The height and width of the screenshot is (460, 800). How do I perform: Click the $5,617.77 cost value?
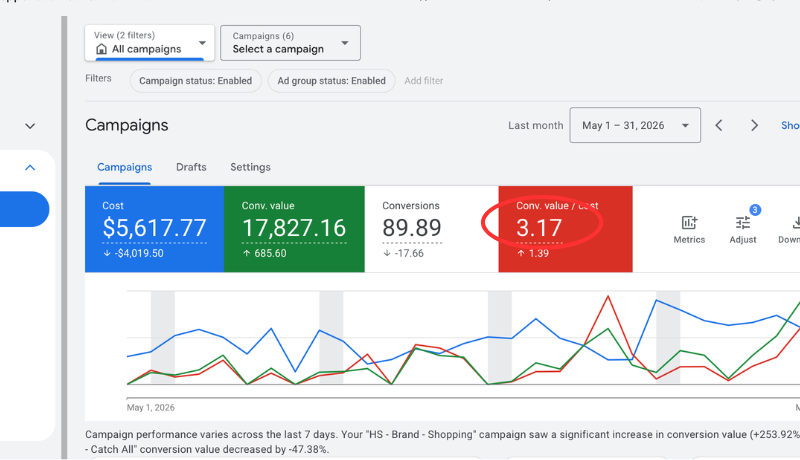[154, 228]
